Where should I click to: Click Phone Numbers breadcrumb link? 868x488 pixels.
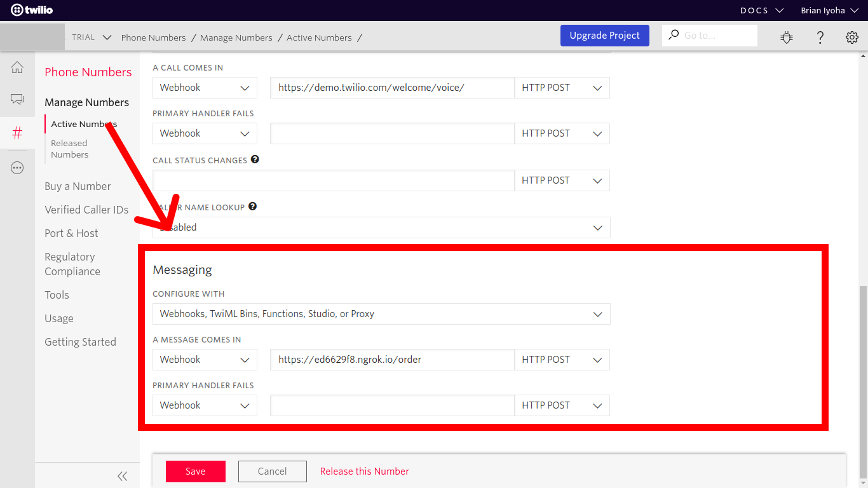pos(154,37)
